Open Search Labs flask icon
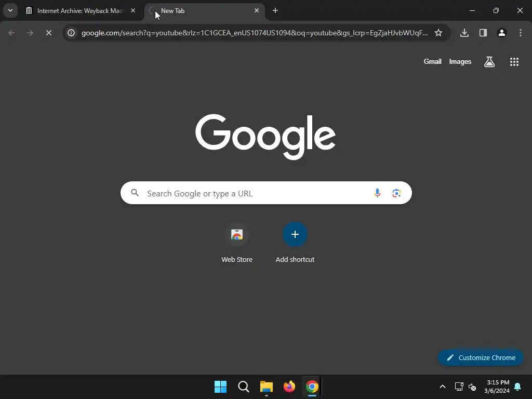532x399 pixels. [x=489, y=62]
